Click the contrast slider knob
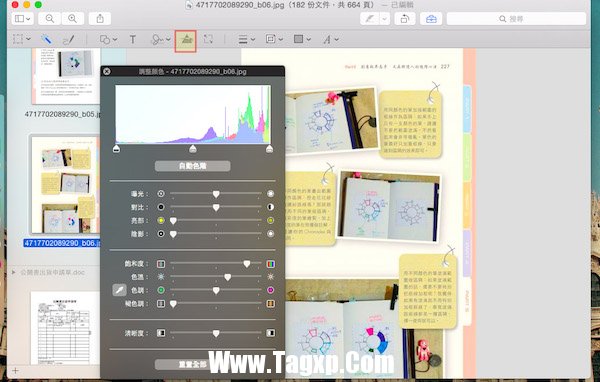The image size is (600, 382). 216,207
